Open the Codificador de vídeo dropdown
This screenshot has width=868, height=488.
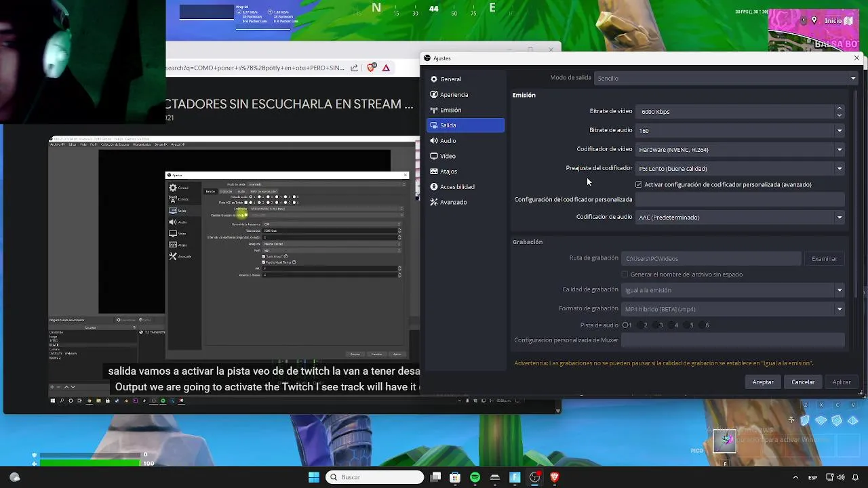741,150
